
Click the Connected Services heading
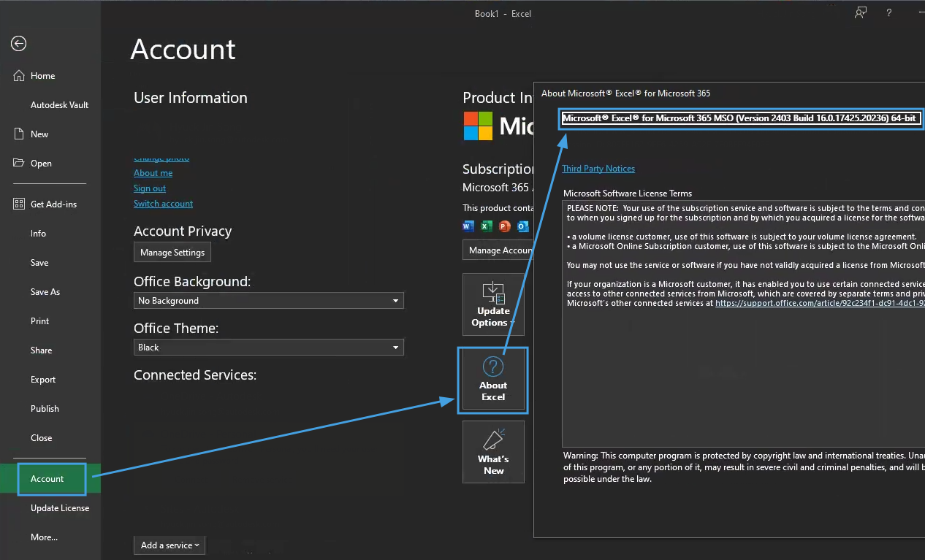pyautogui.click(x=195, y=375)
